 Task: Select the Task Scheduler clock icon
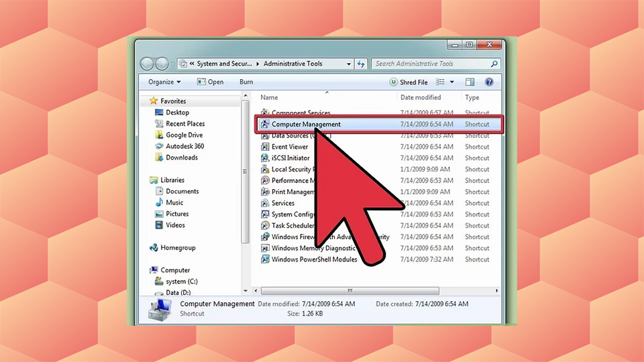pos(265,225)
